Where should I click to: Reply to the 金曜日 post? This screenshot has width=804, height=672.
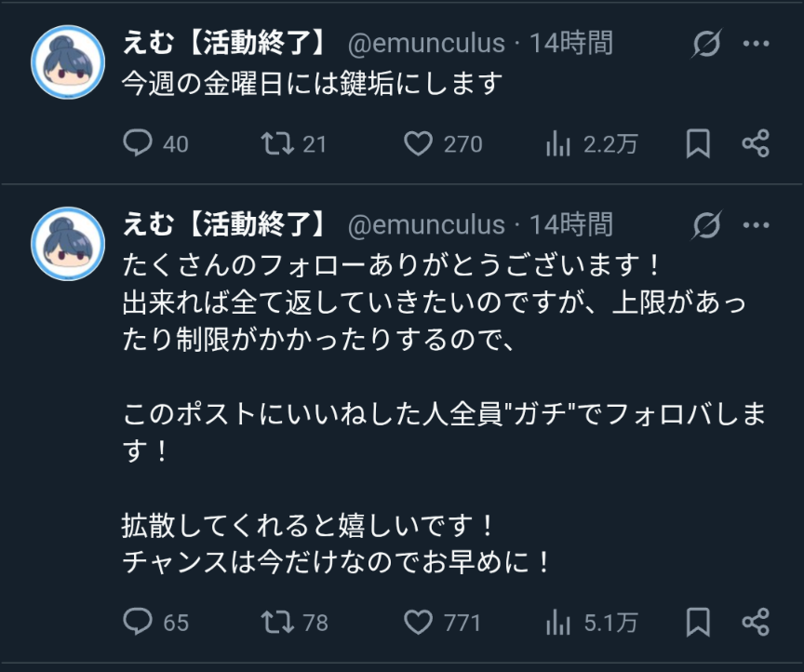(x=138, y=143)
